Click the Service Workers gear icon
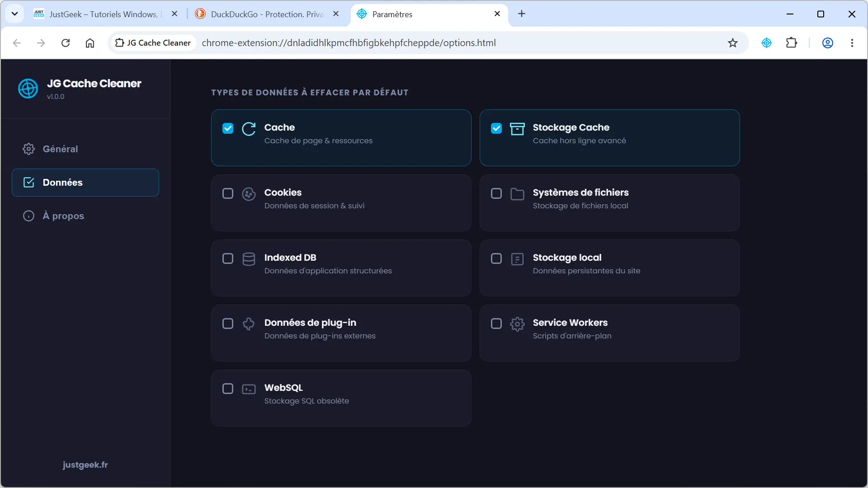868x488 pixels. (517, 324)
